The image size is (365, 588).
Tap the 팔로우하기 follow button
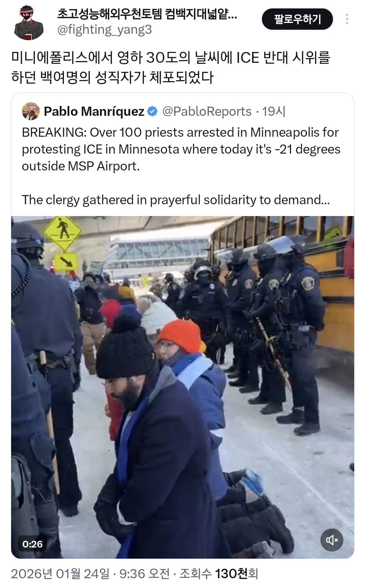coord(297,19)
